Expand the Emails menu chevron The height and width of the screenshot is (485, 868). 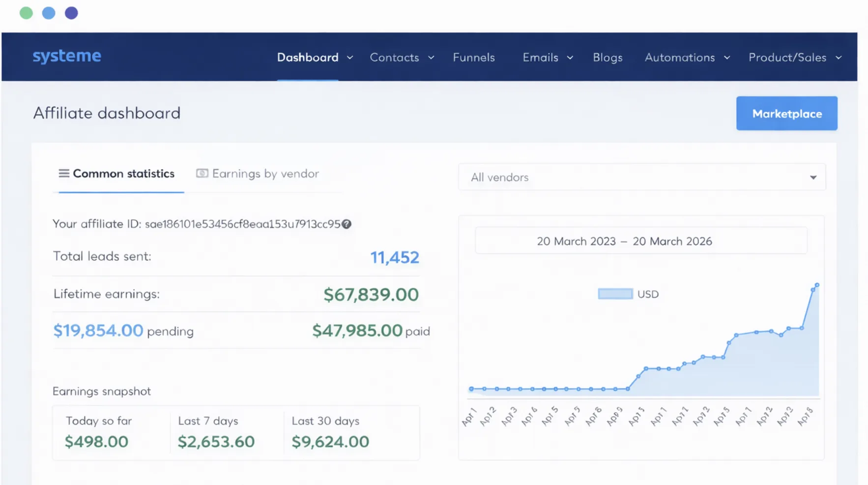point(570,58)
